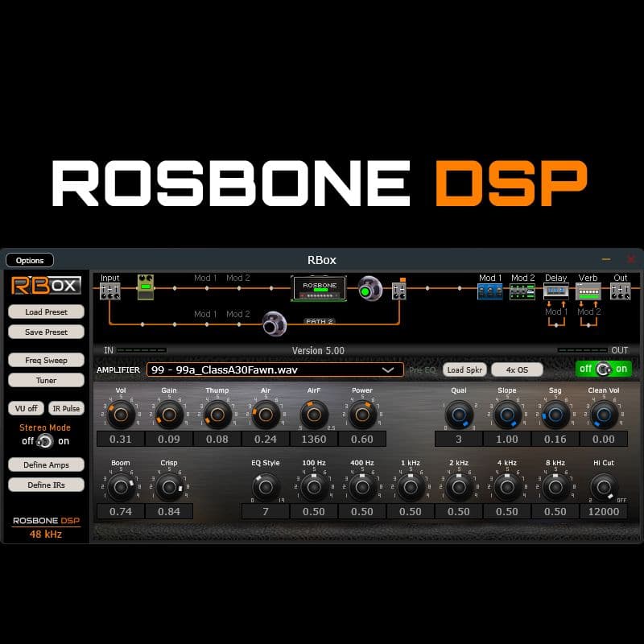This screenshot has width=644, height=644.
Task: Click Save Preset
Action: 46,332
